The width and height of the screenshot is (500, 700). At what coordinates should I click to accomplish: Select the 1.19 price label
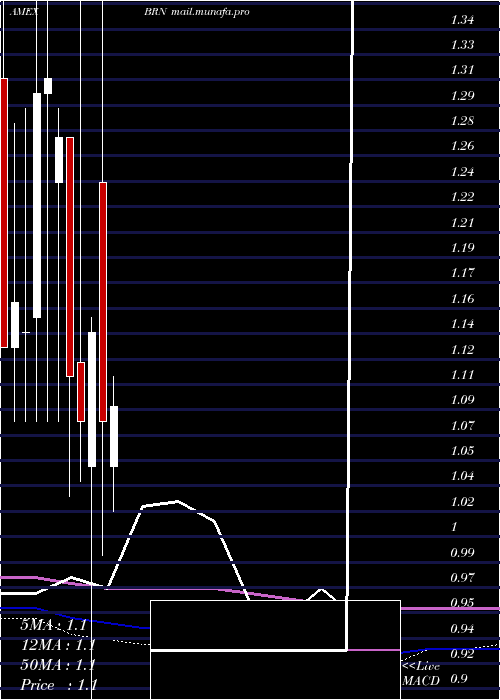point(462,248)
